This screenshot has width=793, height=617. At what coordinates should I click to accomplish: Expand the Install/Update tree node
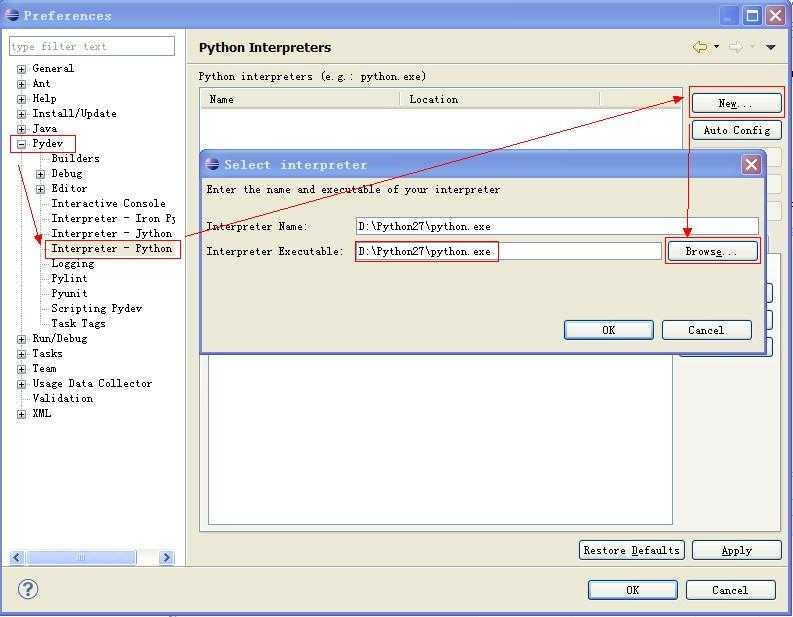click(21, 114)
